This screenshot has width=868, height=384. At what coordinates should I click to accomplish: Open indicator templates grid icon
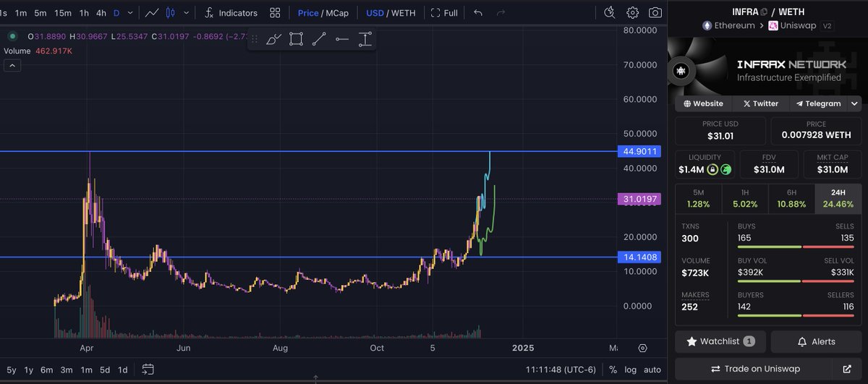point(275,13)
